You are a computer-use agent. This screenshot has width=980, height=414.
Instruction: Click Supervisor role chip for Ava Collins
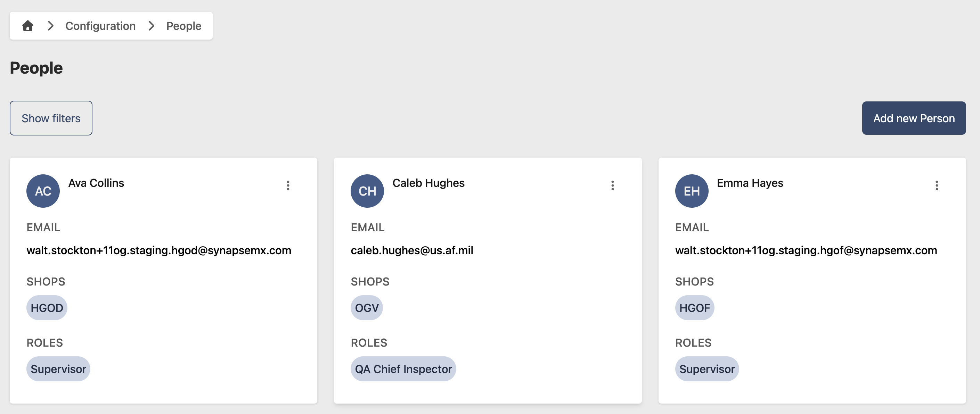click(58, 369)
